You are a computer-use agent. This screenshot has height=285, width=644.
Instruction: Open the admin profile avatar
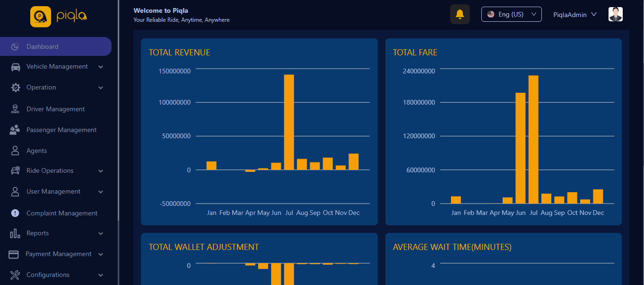(x=616, y=14)
